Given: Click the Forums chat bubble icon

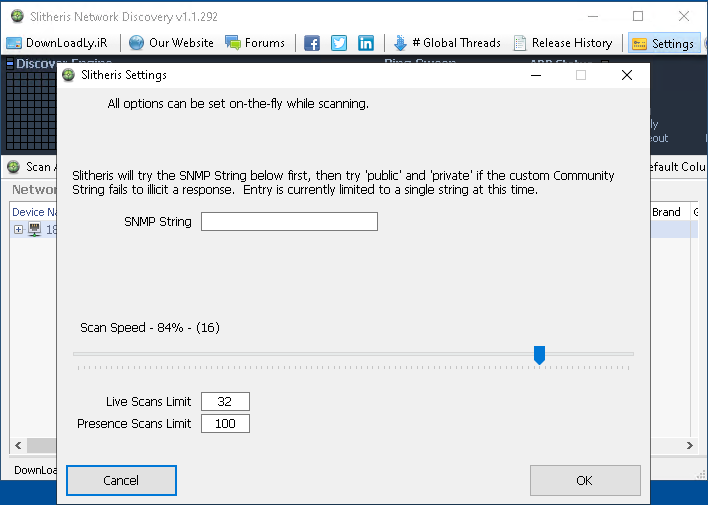Looking at the screenshot, I should point(233,43).
